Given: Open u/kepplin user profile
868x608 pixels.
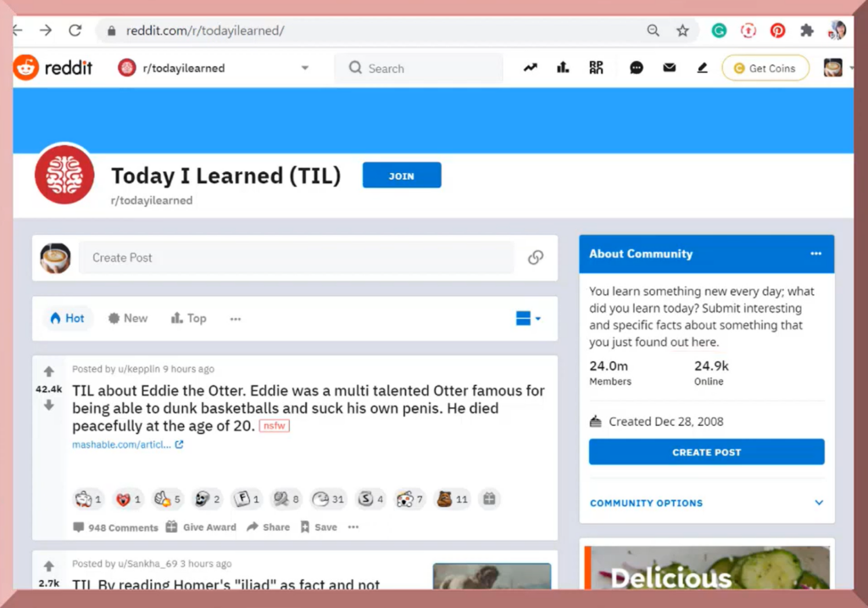Looking at the screenshot, I should coord(139,369).
